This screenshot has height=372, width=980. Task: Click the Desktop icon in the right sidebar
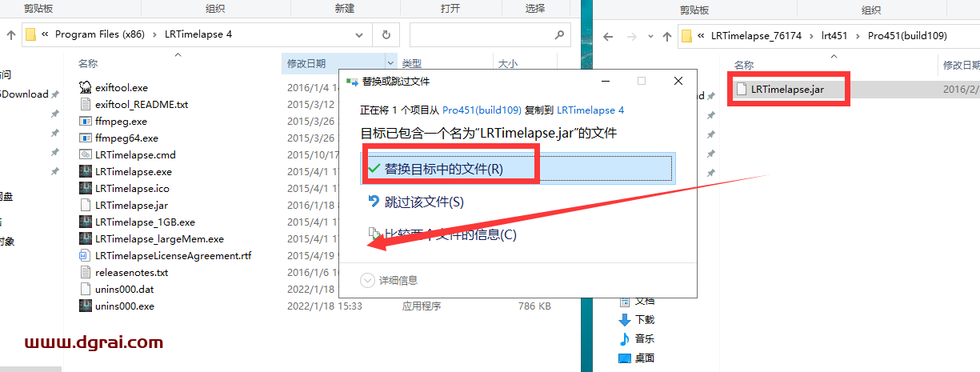tap(626, 358)
